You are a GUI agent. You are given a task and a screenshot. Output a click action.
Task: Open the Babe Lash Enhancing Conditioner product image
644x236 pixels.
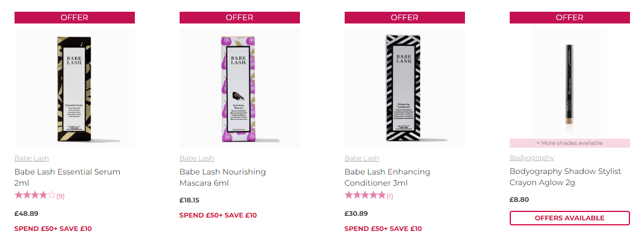click(405, 88)
